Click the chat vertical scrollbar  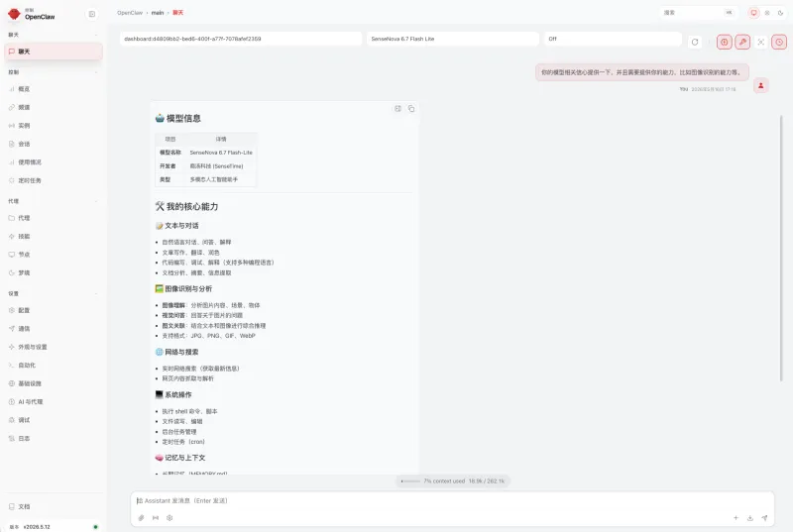point(781,248)
